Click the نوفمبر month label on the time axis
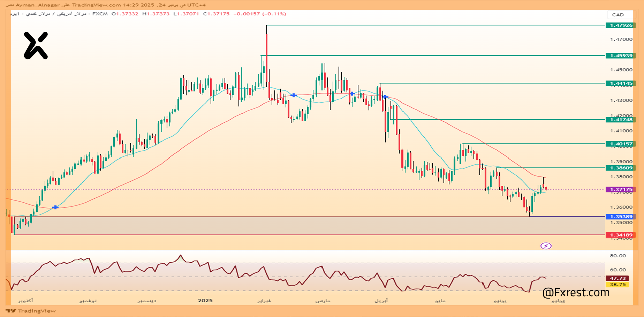644x317 pixels. [88, 301]
